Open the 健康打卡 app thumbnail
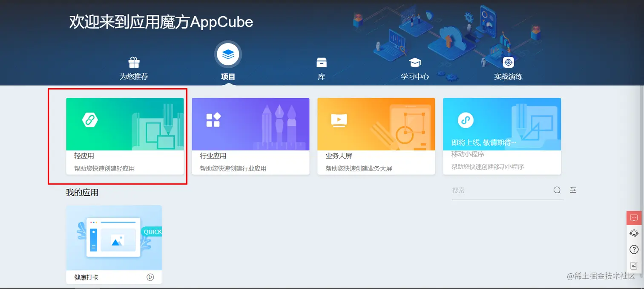The width and height of the screenshot is (644, 289). coord(114,238)
